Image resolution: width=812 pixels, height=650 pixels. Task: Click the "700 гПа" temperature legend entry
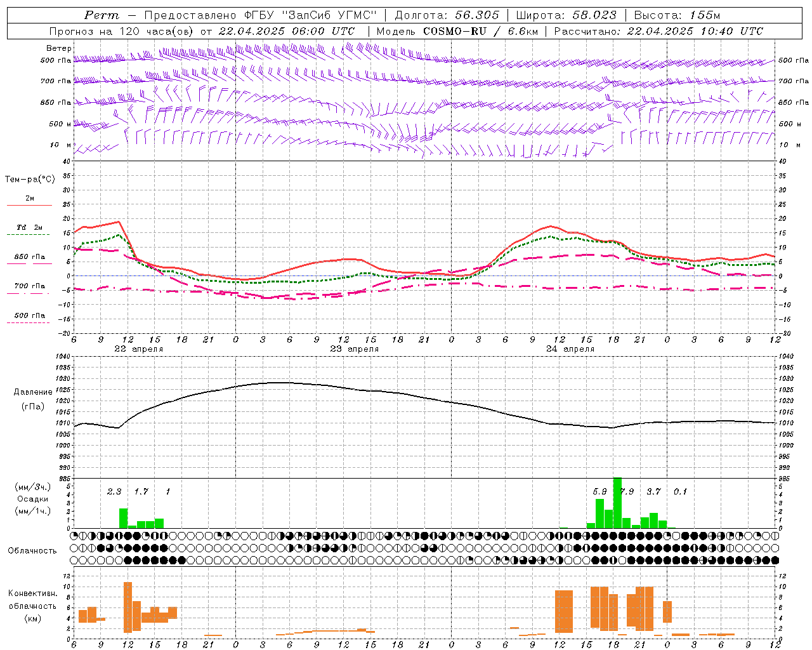point(29,286)
